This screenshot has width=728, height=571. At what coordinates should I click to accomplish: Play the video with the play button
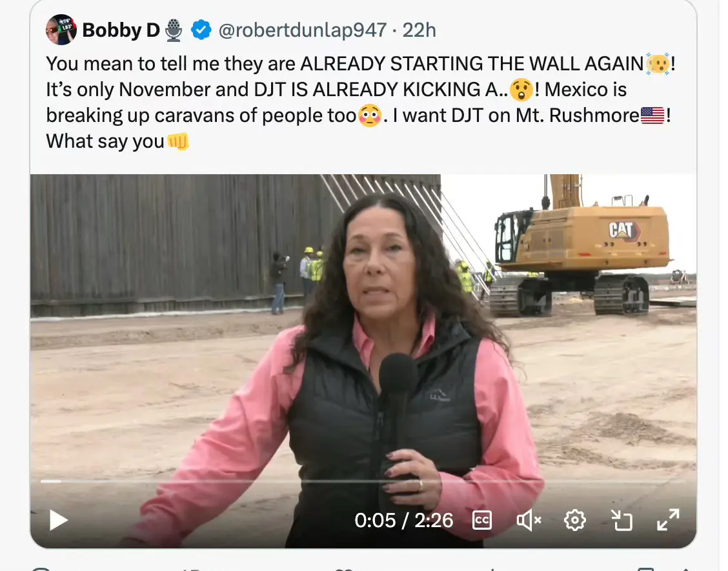(59, 520)
